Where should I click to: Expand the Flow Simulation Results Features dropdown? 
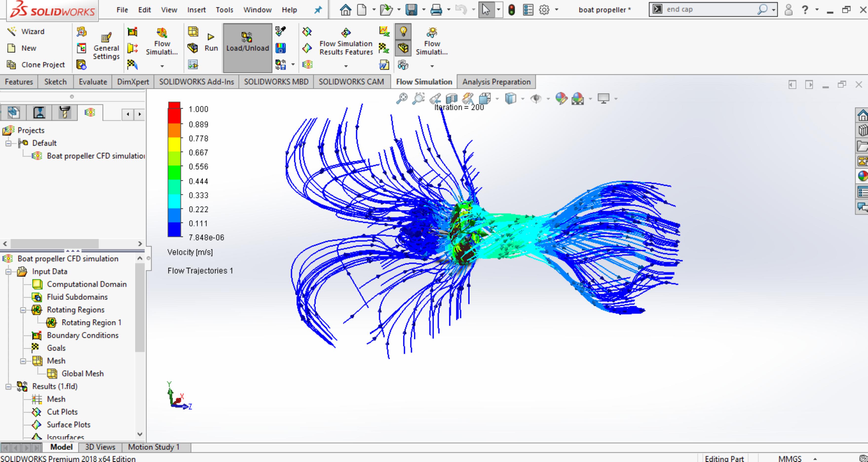346,66
